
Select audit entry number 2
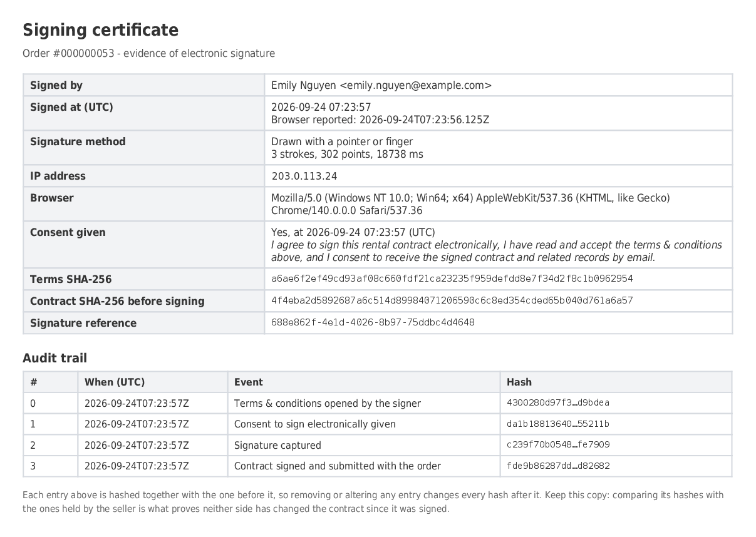click(x=33, y=445)
